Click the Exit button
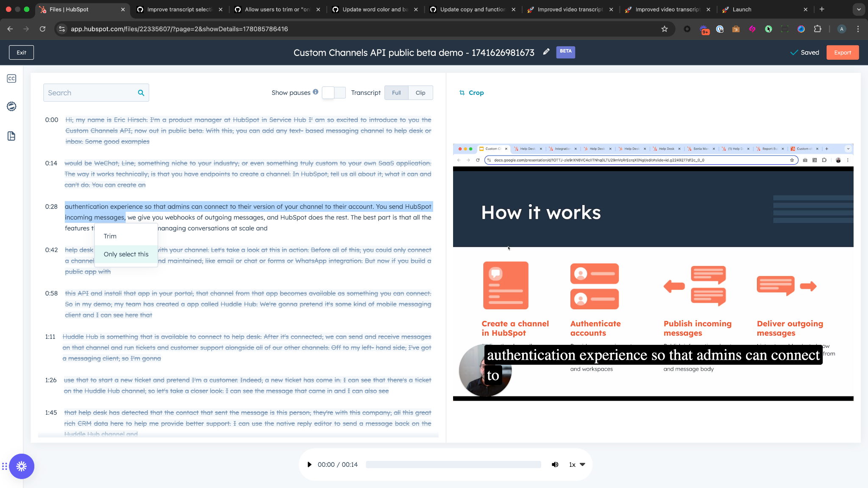 point(22,53)
